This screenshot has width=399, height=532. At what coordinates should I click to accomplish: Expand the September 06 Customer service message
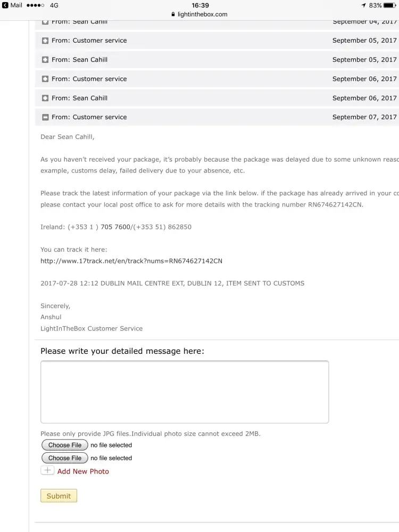tap(45, 79)
